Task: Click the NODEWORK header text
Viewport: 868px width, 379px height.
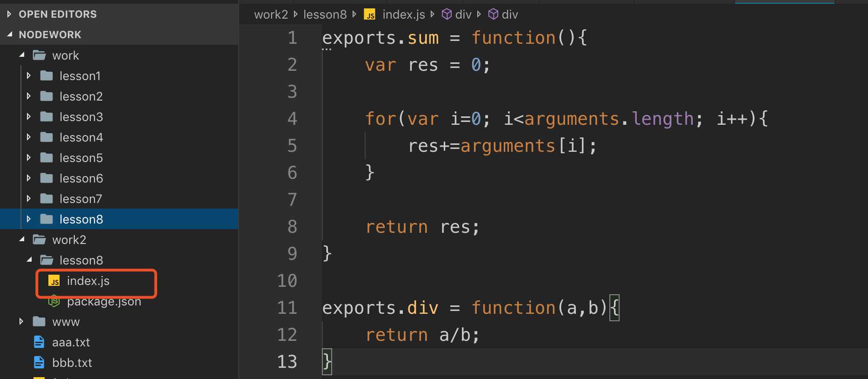Action: (x=50, y=35)
